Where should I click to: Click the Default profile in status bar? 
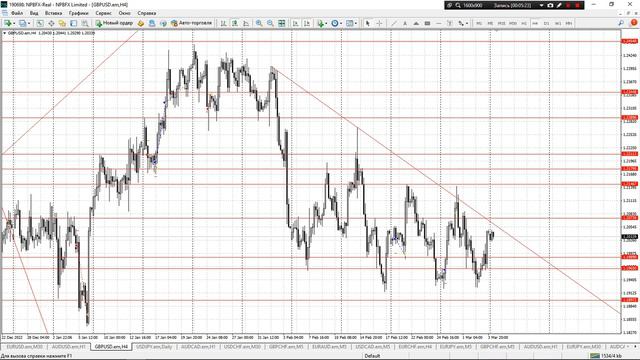372,356
